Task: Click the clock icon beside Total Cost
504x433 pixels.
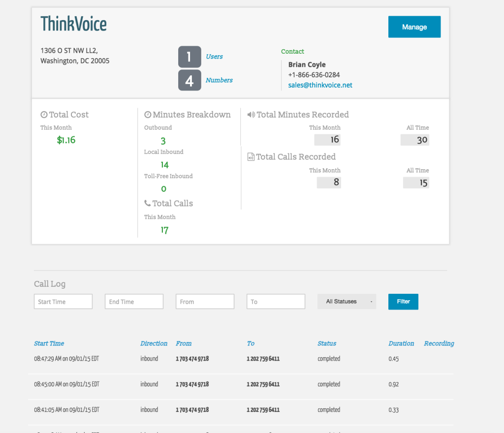Action: point(44,115)
